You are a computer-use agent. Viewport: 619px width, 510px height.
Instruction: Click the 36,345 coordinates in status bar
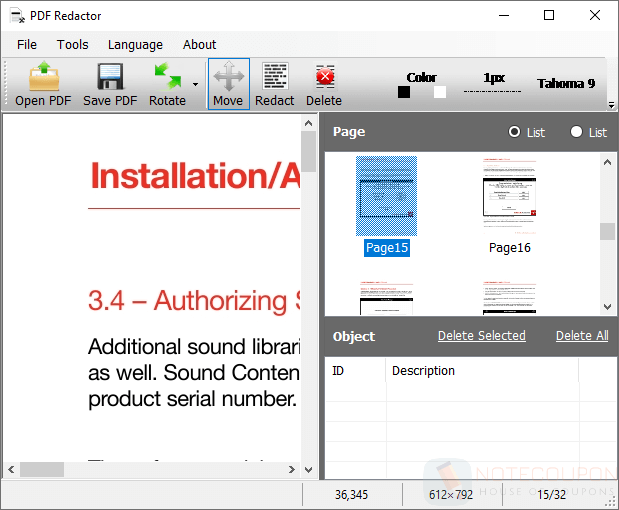(x=351, y=495)
